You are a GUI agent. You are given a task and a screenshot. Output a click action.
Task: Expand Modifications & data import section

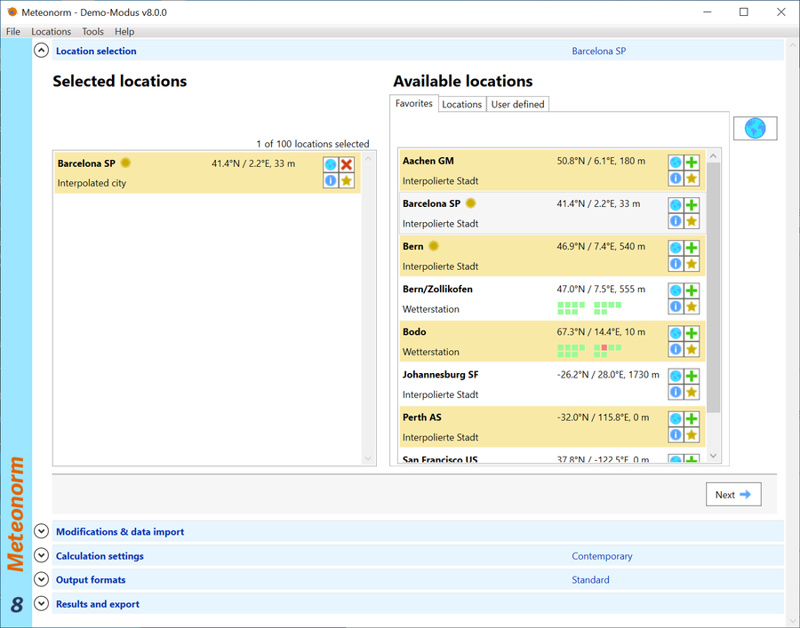point(41,531)
